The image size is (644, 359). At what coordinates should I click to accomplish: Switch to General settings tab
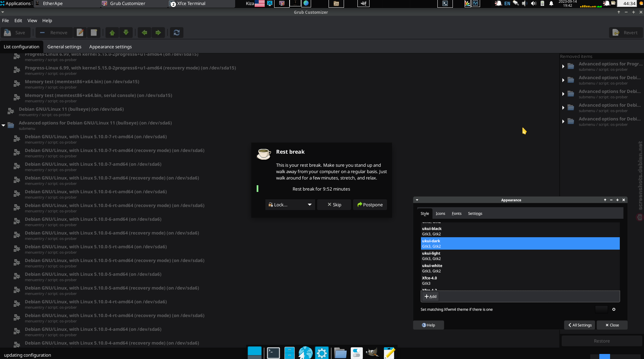point(64,47)
